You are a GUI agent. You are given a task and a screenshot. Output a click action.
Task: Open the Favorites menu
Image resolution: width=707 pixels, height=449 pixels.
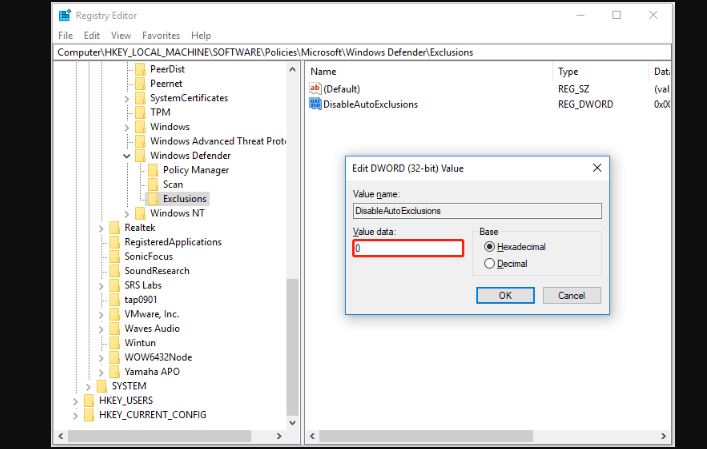(x=161, y=35)
